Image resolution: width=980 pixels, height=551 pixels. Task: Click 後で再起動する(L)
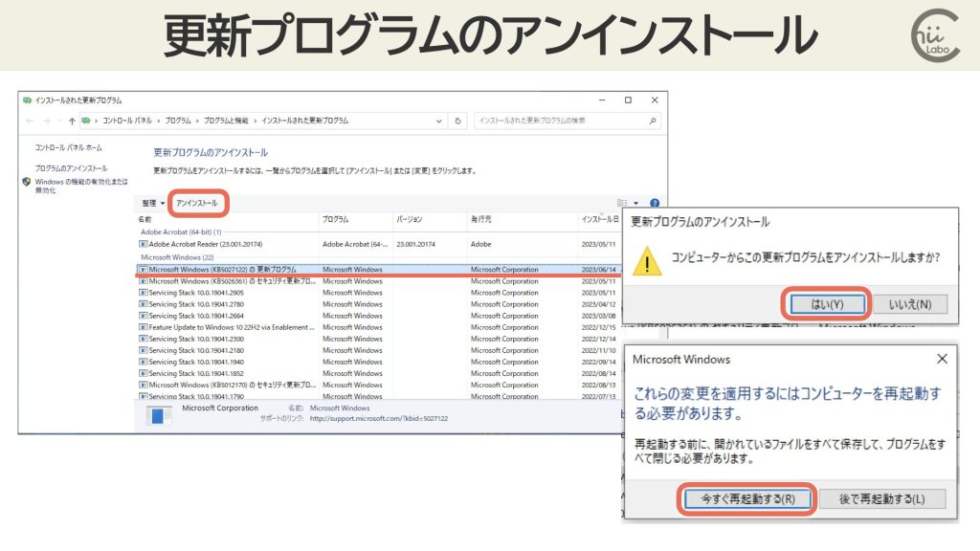881,498
